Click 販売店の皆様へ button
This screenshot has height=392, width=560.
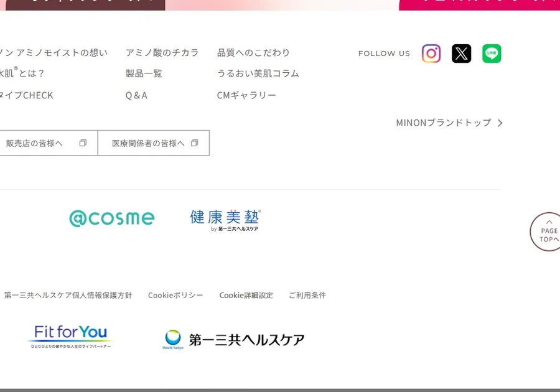[49, 143]
